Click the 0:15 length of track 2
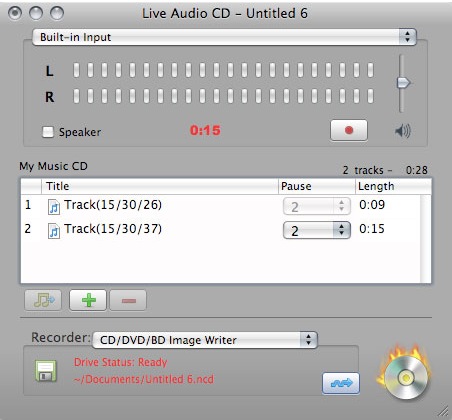 (x=372, y=229)
